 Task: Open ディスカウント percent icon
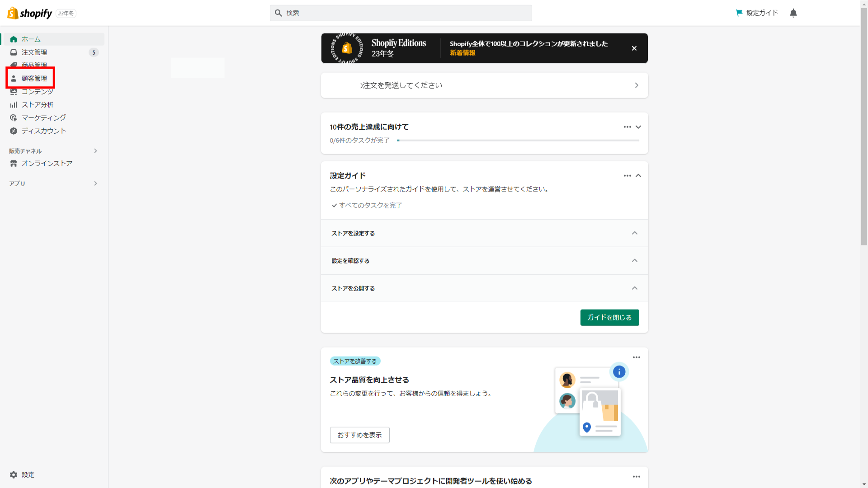point(14,131)
